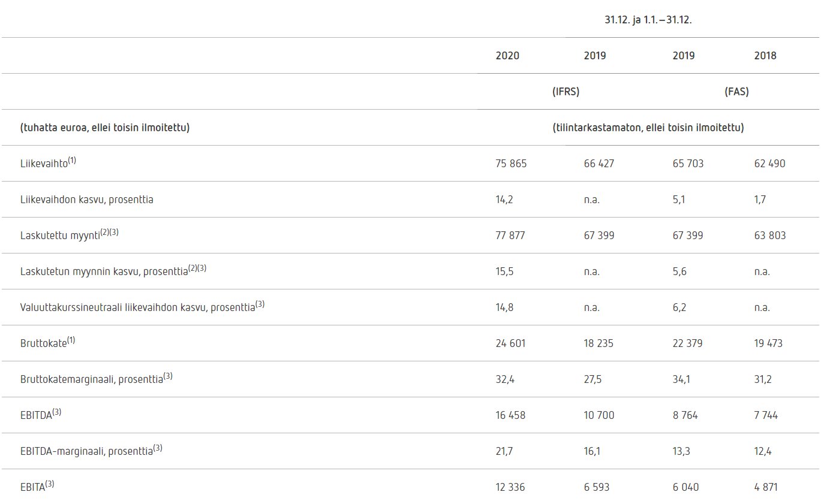This screenshot has height=504, width=839.
Task: Click footnote (3) after EBITDA-marginaali, prosenttia
Action: [x=158, y=448]
